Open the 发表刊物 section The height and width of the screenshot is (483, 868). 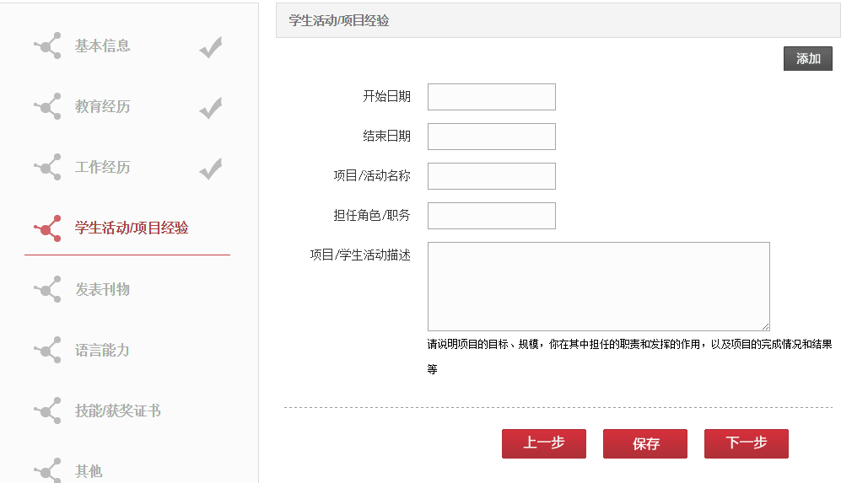coord(102,289)
